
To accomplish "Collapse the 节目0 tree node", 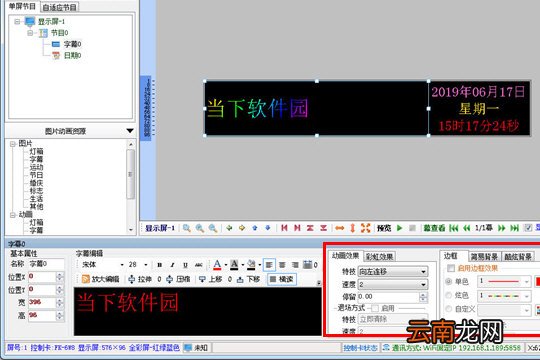I will click(30, 33).
